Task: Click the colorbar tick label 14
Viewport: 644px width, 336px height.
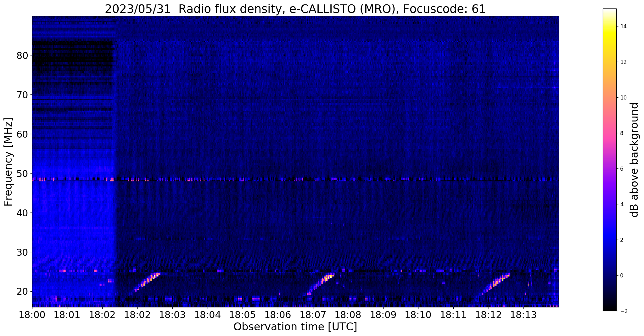Action: pyautogui.click(x=623, y=26)
